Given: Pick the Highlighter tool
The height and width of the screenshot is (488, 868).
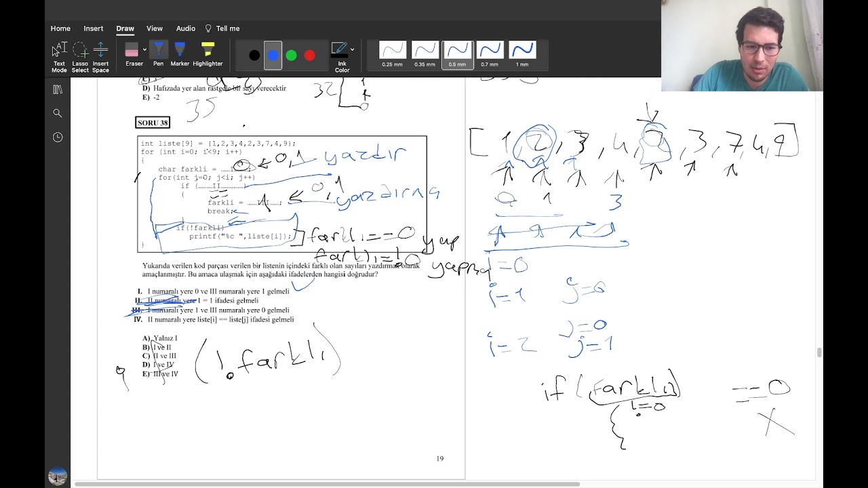Looking at the screenshot, I should pyautogui.click(x=208, y=56).
